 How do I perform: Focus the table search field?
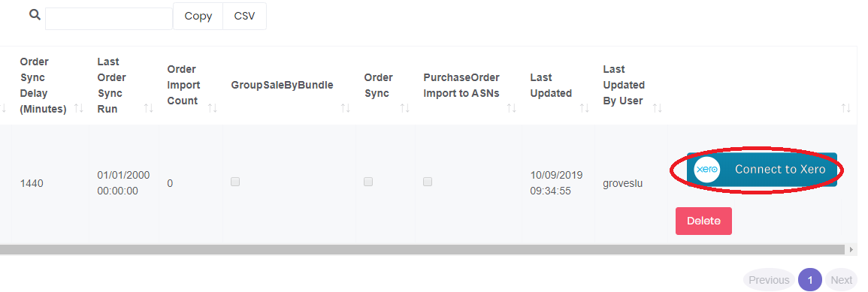tap(109, 18)
